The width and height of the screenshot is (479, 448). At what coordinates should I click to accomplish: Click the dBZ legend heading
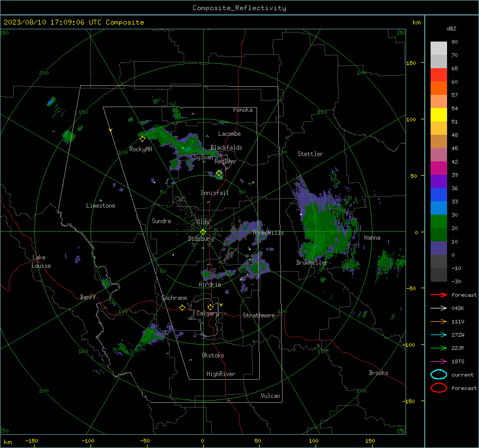pyautogui.click(x=451, y=29)
